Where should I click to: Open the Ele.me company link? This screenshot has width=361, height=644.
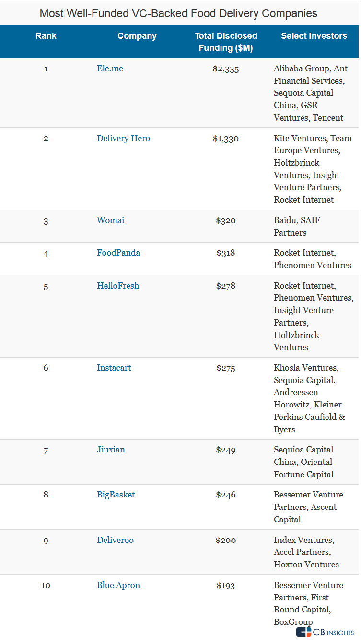coord(110,68)
